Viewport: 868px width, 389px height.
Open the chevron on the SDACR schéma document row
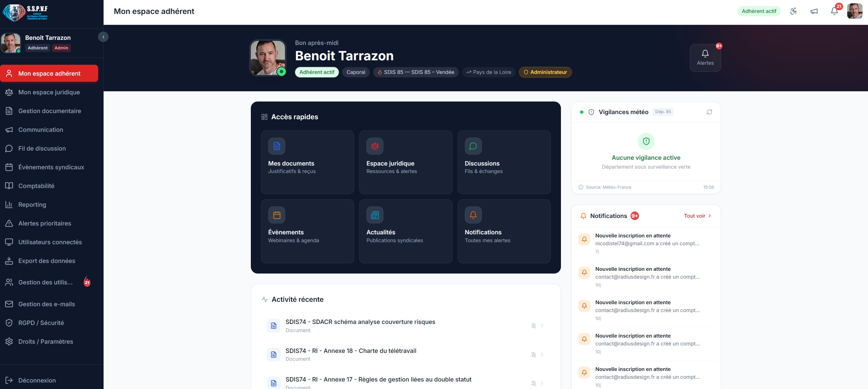pos(542,326)
